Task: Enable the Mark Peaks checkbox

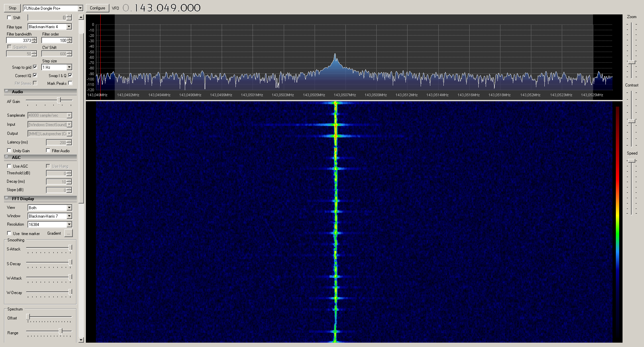Action: click(x=70, y=83)
